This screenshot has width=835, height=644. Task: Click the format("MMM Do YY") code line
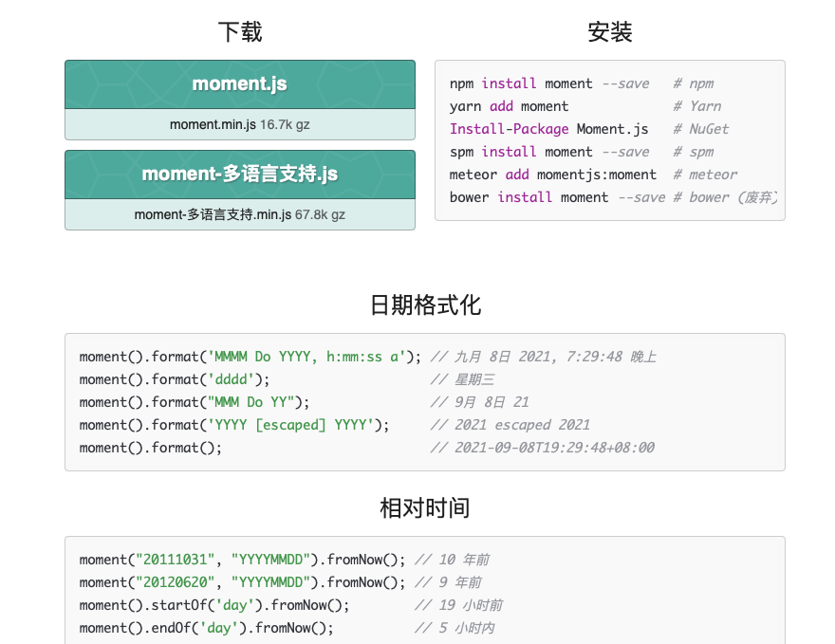(195, 402)
